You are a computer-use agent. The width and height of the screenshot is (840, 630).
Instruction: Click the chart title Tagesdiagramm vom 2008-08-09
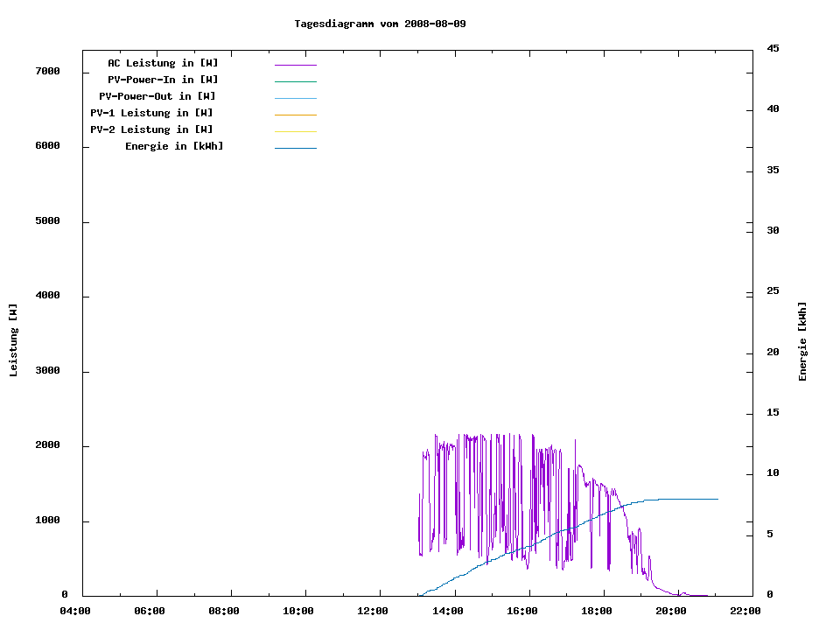coord(380,24)
